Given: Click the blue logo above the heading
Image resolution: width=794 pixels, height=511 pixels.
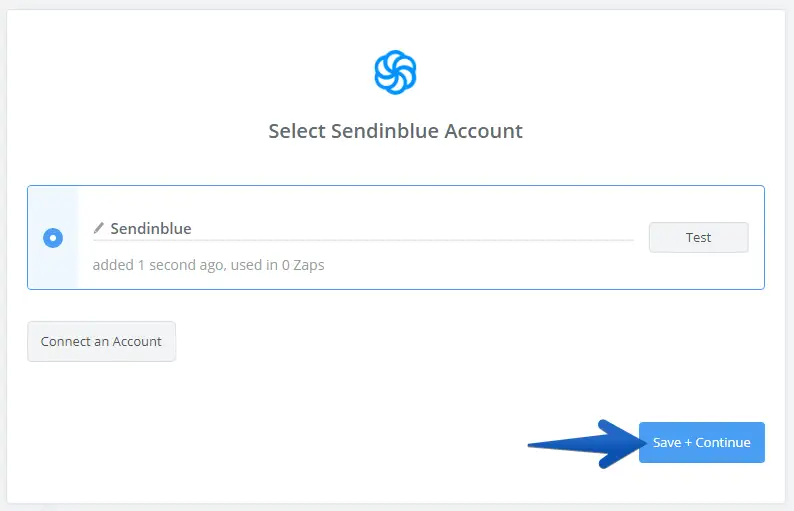Looking at the screenshot, I should (x=395, y=72).
